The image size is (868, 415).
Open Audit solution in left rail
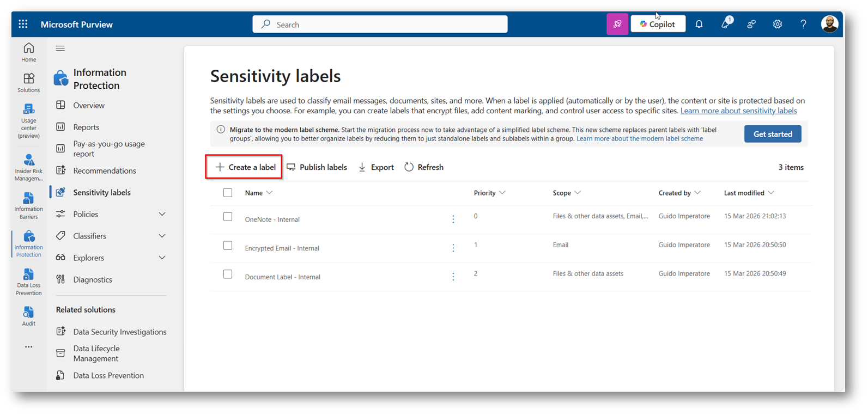point(29,315)
